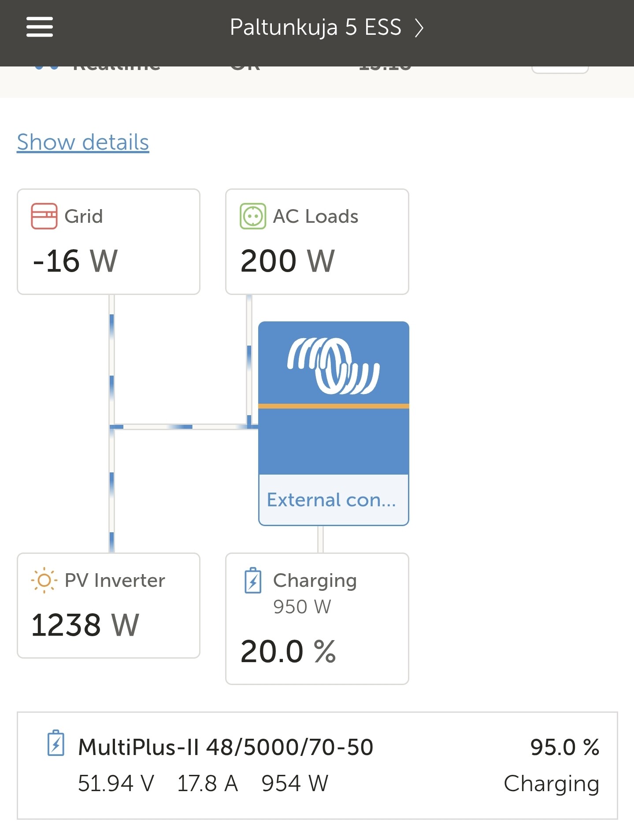This screenshot has width=634, height=840.
Task: Open the battery Charging card
Action: point(317,619)
